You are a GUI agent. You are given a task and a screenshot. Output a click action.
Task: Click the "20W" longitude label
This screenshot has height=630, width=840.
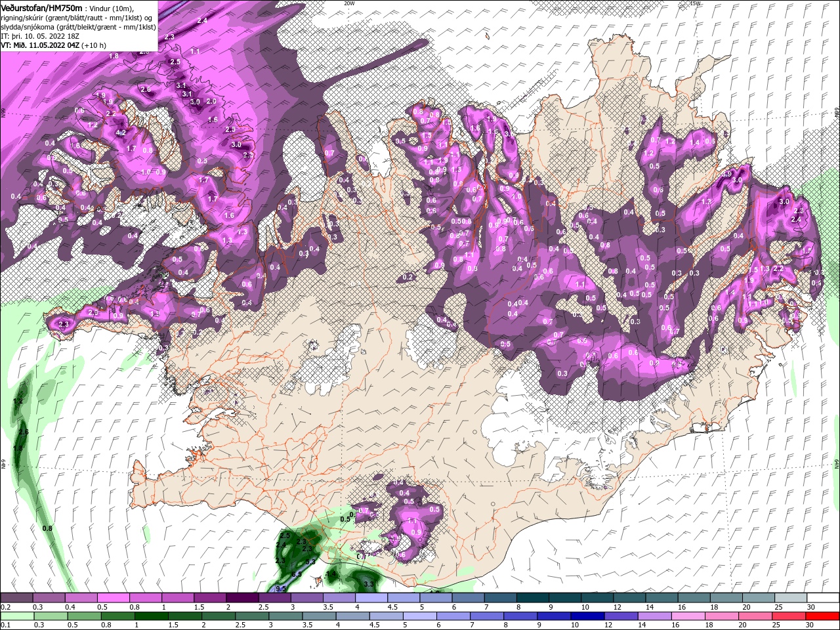click(349, 3)
